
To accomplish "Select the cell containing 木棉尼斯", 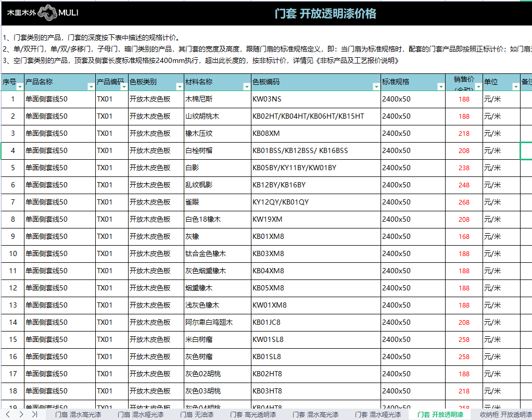I will coord(217,99).
